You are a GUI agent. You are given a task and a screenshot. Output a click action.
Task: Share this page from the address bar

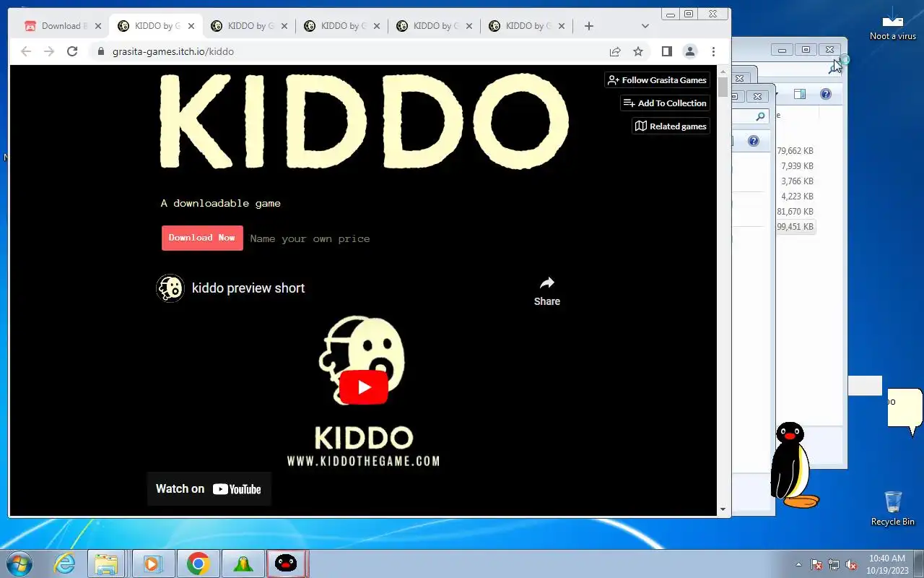point(615,51)
